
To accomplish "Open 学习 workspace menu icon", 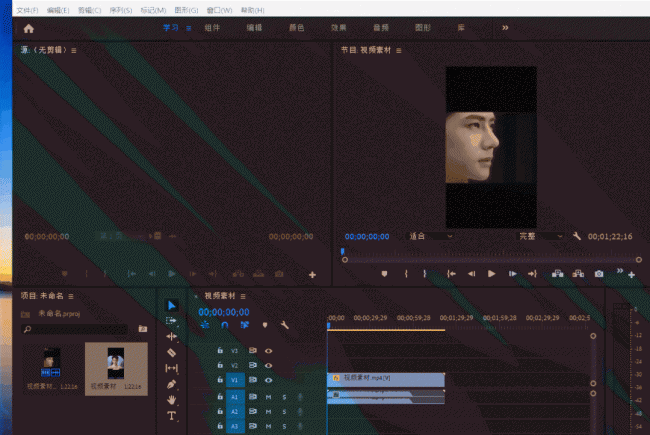I will 189,29.
